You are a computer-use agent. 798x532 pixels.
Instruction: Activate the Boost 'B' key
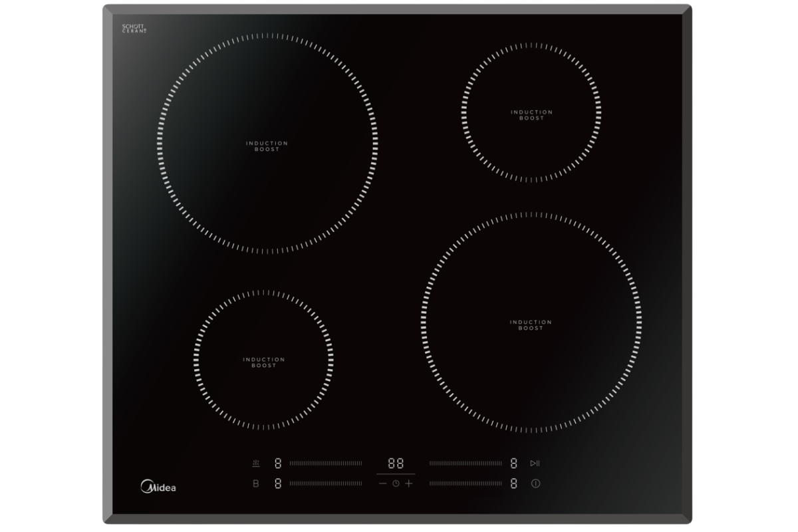[256, 483]
